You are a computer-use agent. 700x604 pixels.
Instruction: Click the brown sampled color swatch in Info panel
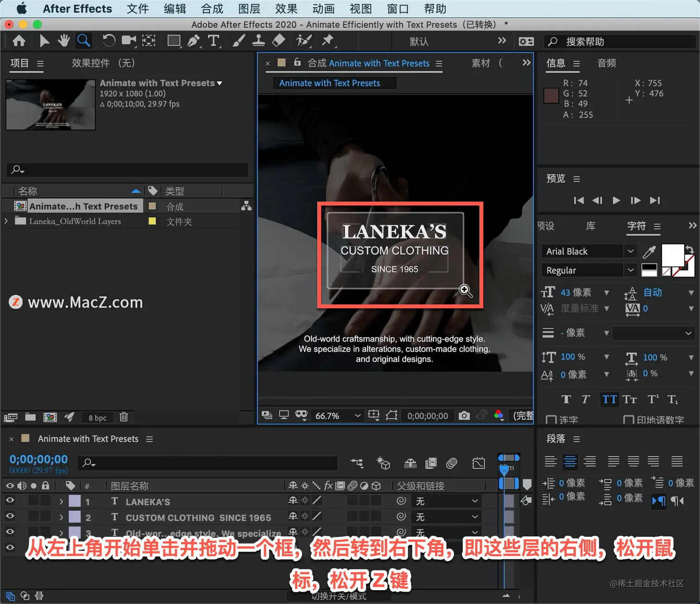551,96
